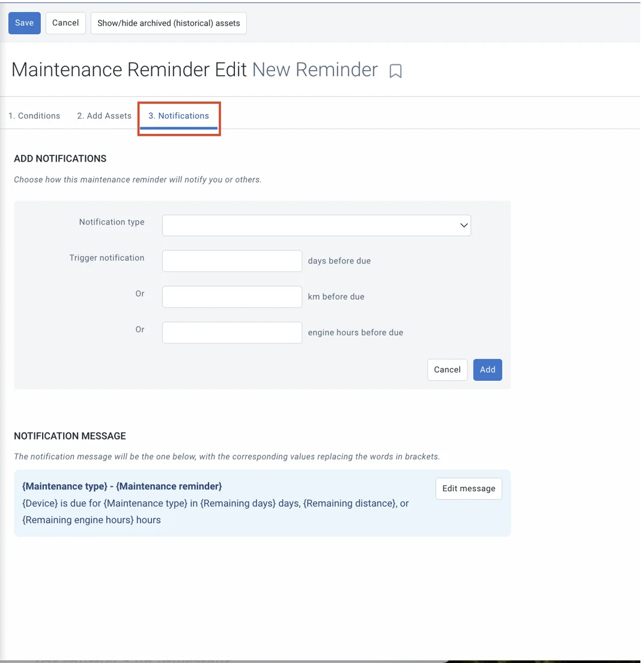Click the bookmark icon beside the page title
Screen dimensions: 644x663
click(395, 71)
